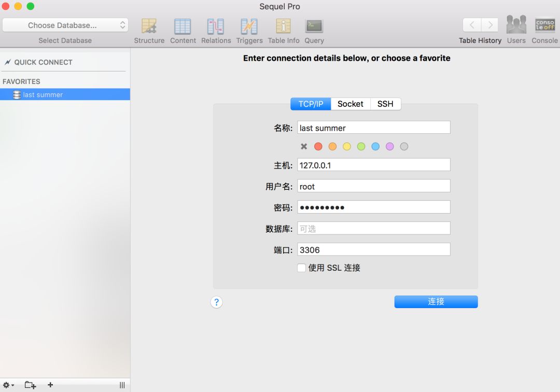
Task: Go forward in Table History
Action: click(489, 25)
